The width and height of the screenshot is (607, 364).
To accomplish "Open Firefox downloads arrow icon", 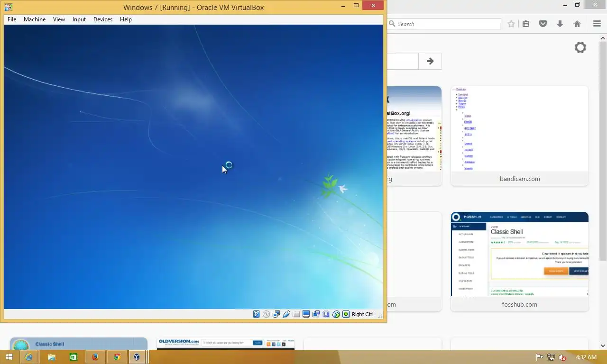I will (560, 24).
